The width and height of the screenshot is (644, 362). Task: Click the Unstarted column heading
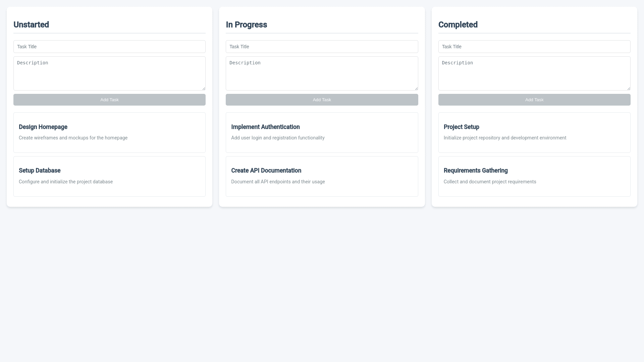31,25
